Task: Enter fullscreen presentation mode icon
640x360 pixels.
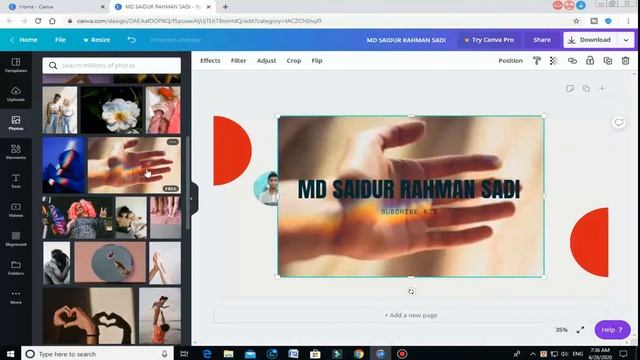Action: tap(580, 330)
